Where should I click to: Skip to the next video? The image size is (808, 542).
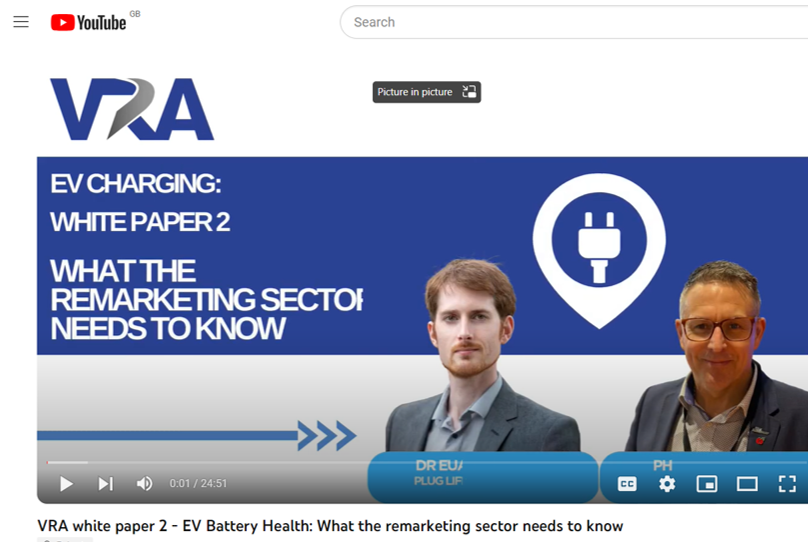click(x=106, y=484)
